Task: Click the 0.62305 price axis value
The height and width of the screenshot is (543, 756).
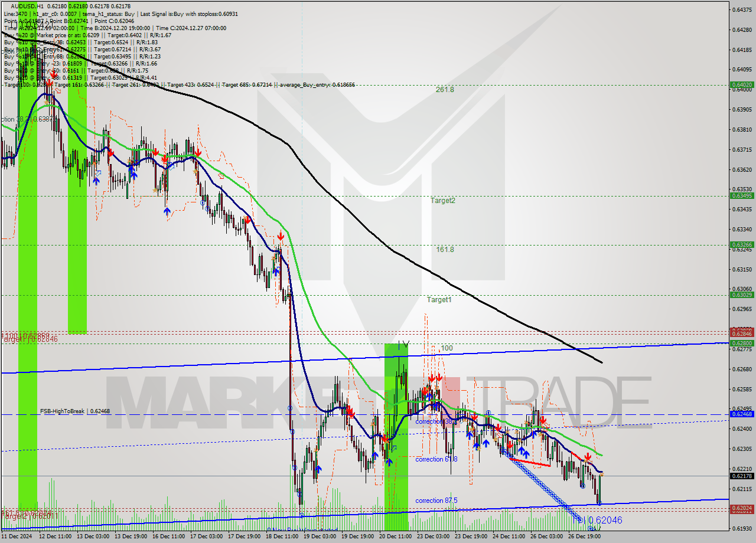Action: click(x=743, y=449)
